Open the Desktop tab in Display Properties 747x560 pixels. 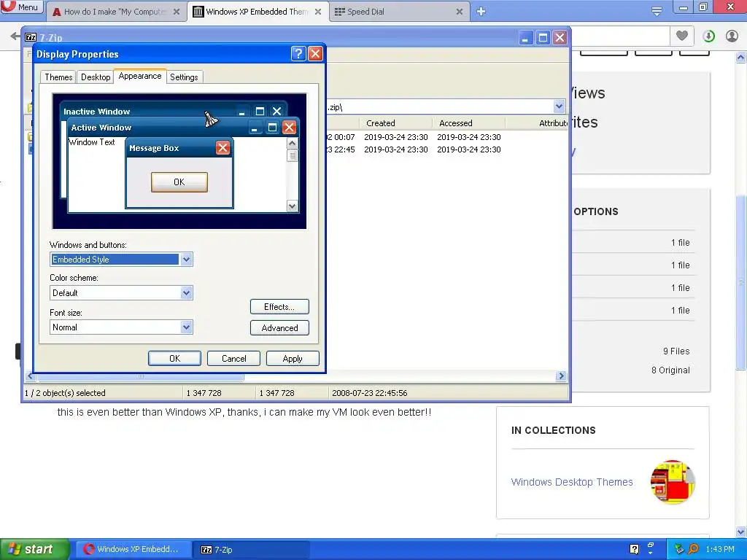click(x=96, y=77)
